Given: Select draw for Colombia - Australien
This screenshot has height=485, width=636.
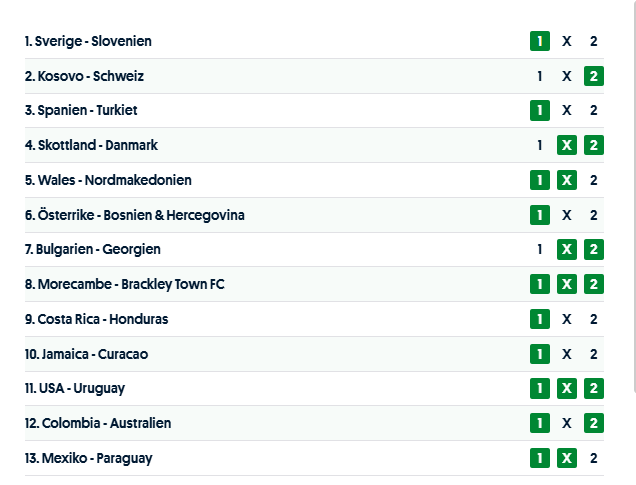Looking at the screenshot, I should pos(567,423).
